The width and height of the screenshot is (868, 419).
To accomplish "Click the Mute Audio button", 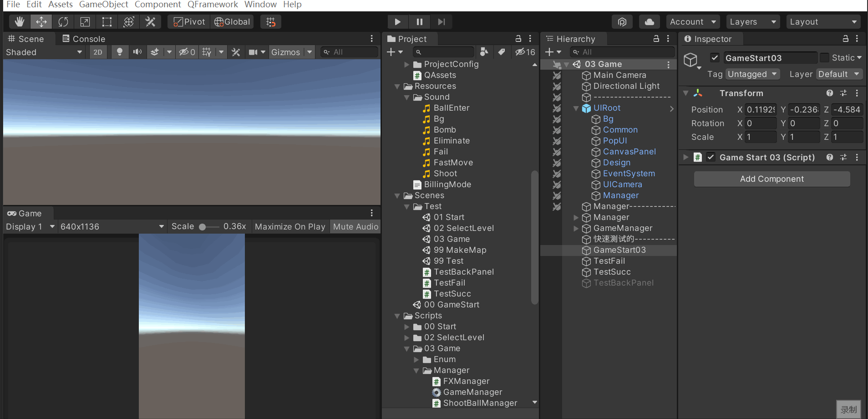I will (x=355, y=226).
